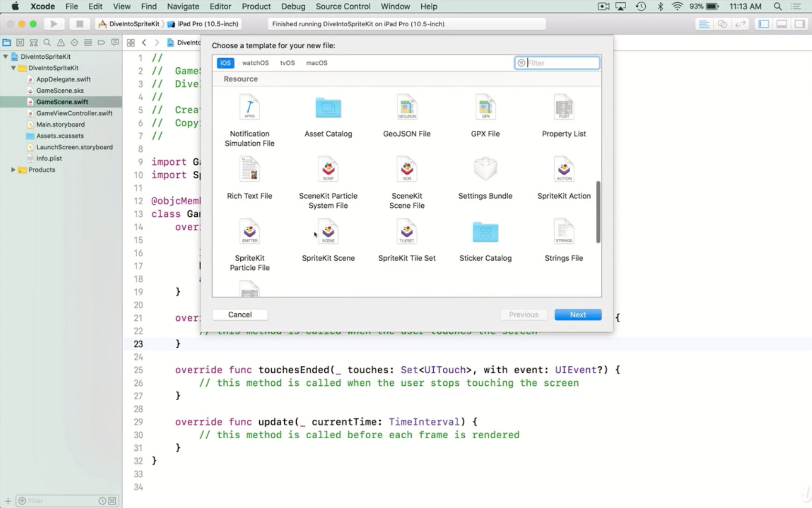The width and height of the screenshot is (812, 508).
Task: Collapse the DiveIntoSpriteKit yellow group folder
Action: [x=13, y=68]
